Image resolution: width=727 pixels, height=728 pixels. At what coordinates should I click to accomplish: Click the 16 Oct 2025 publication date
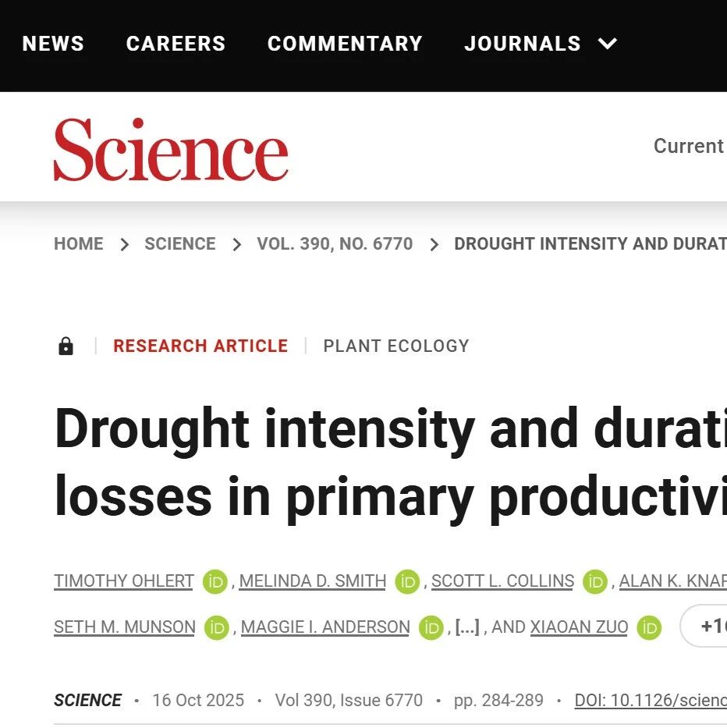click(x=198, y=700)
